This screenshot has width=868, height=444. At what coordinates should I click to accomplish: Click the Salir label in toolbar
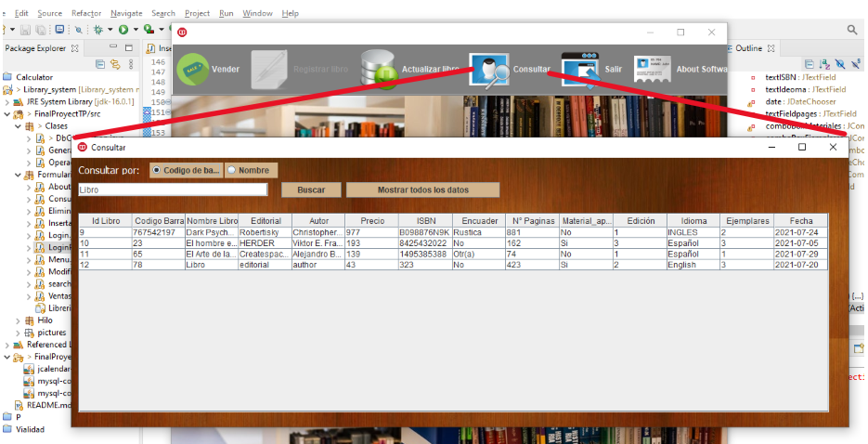[x=614, y=70]
